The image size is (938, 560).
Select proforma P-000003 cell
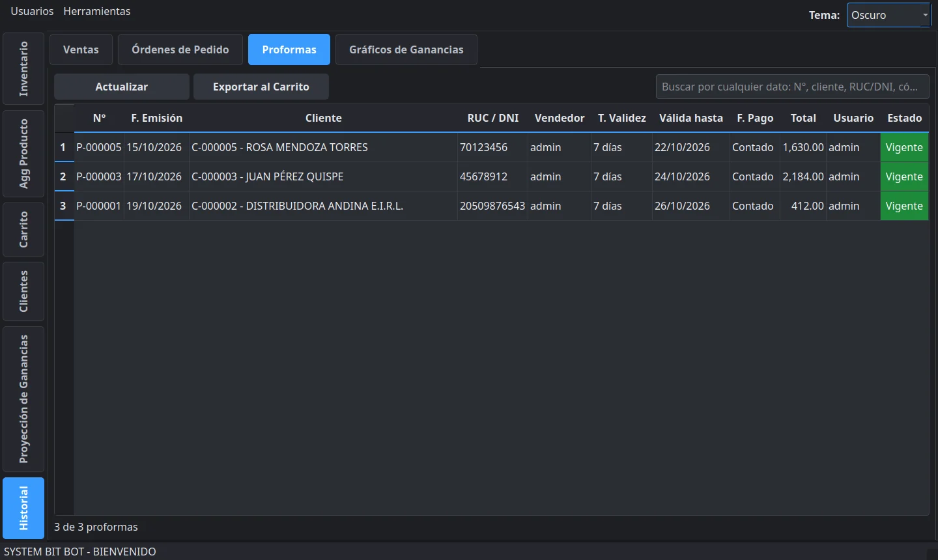point(99,176)
